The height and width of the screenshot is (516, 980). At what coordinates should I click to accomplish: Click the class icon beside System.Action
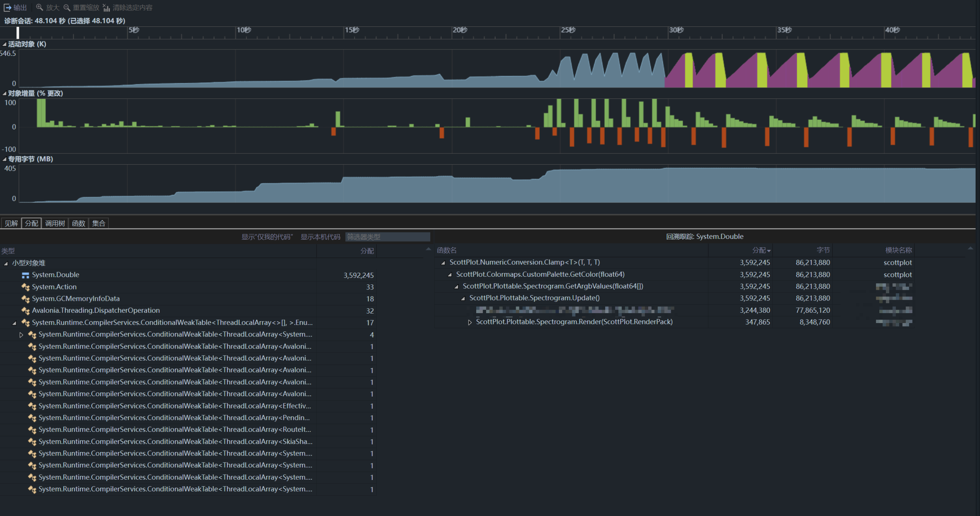26,287
